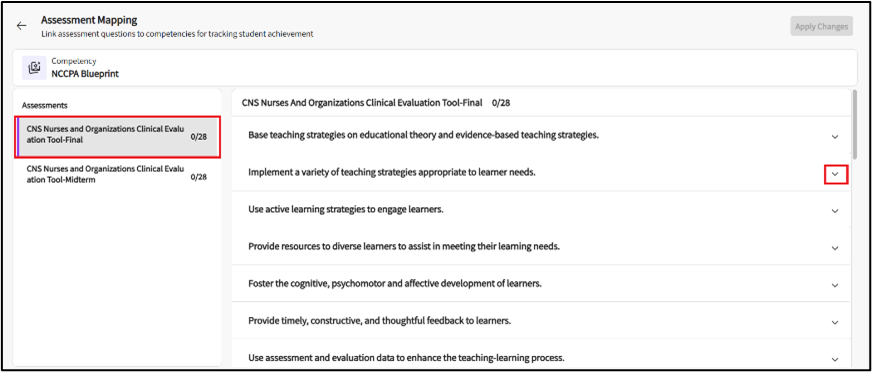This screenshot has height=372, width=872.
Task: Expand 'Implement a variety of teaching strategies' chevron
Action: [834, 174]
